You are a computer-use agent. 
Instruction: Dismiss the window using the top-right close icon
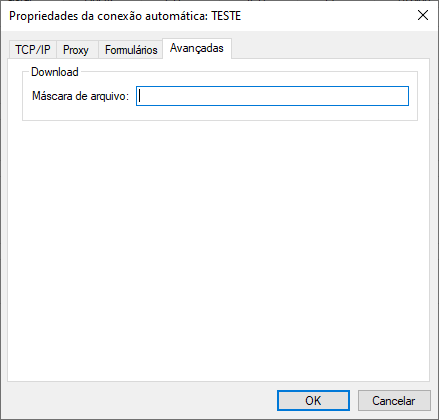click(423, 15)
